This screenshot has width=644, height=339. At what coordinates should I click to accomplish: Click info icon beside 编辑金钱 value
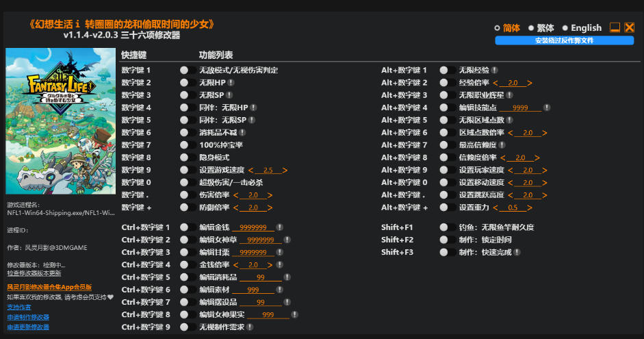pos(280,227)
